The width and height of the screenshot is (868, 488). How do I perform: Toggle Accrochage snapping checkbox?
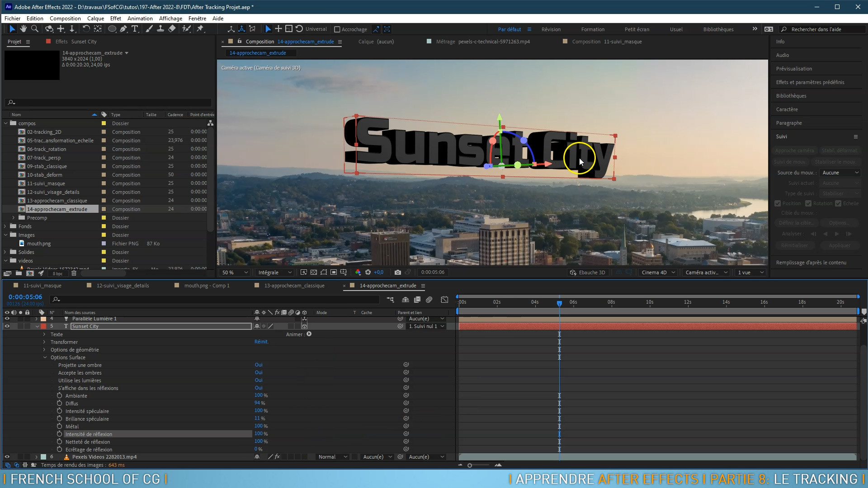(x=337, y=29)
